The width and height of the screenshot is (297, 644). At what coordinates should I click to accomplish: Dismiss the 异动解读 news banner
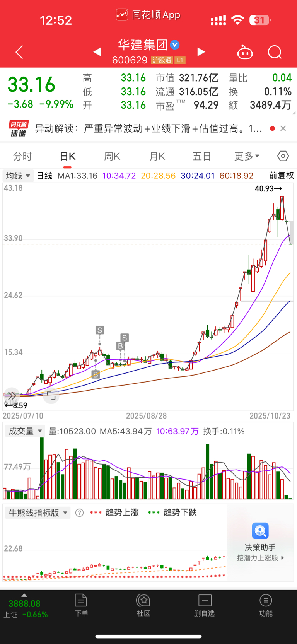pos(283,128)
